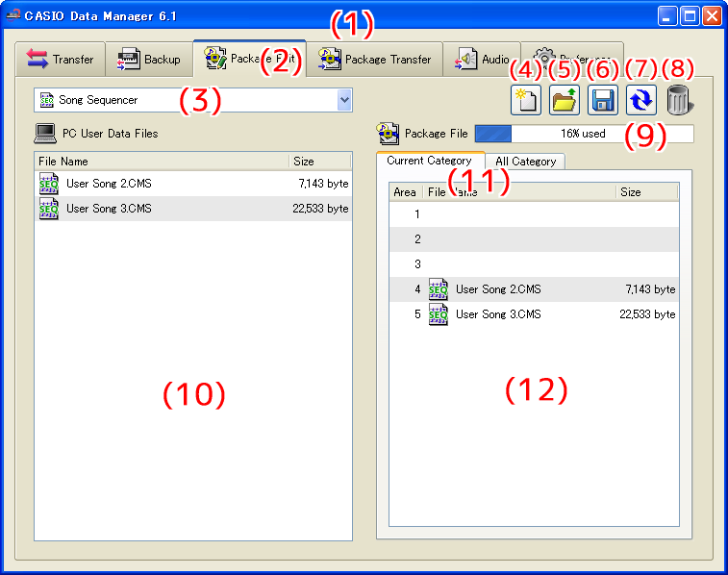Go to the Audio tab

(x=482, y=59)
